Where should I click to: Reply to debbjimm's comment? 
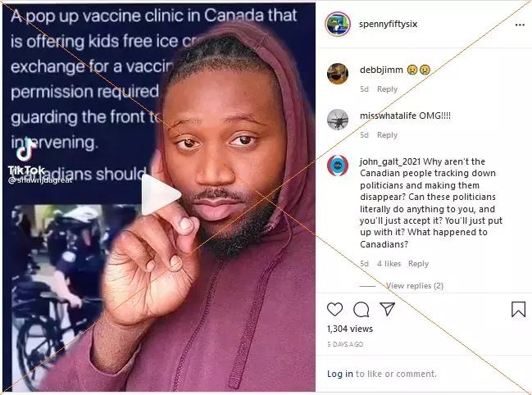387,89
